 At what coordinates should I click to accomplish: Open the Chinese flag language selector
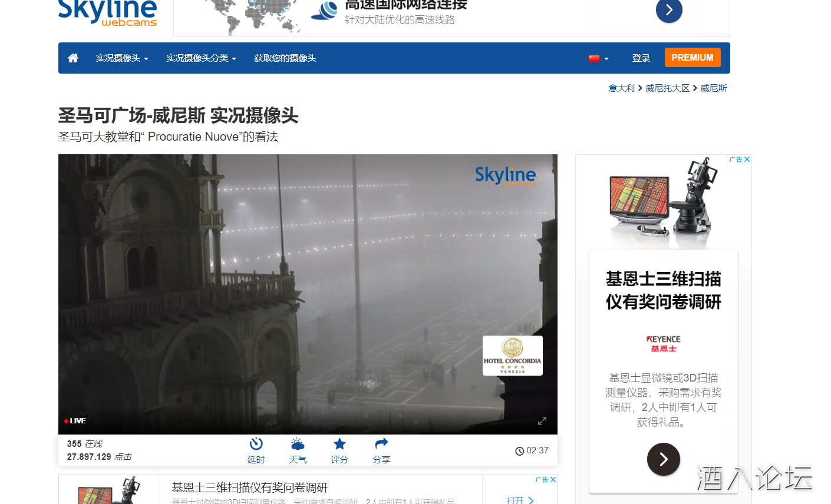[x=597, y=58]
